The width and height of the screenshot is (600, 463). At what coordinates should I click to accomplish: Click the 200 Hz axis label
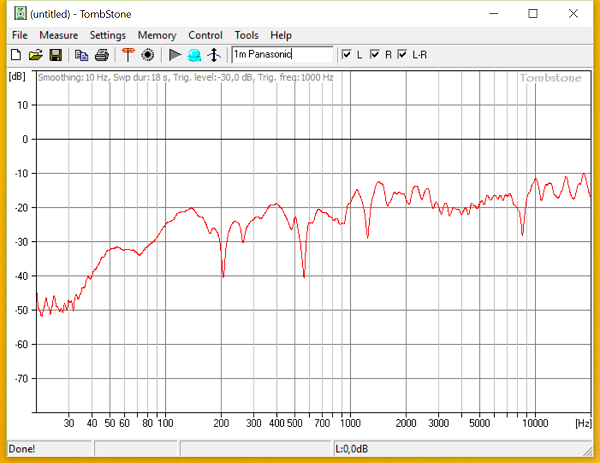(221, 423)
